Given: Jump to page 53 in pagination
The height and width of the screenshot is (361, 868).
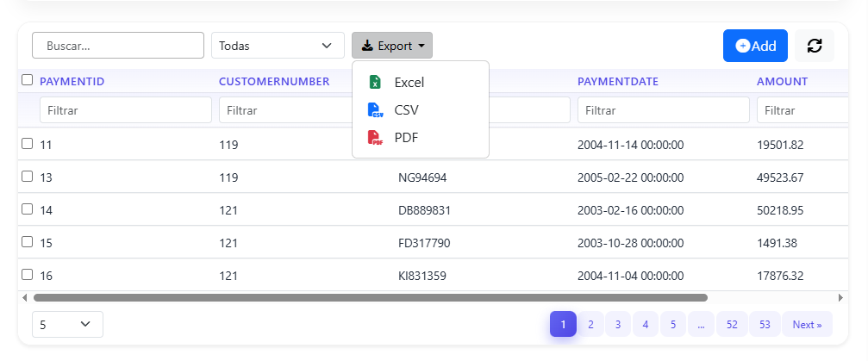Looking at the screenshot, I should coord(764,324).
